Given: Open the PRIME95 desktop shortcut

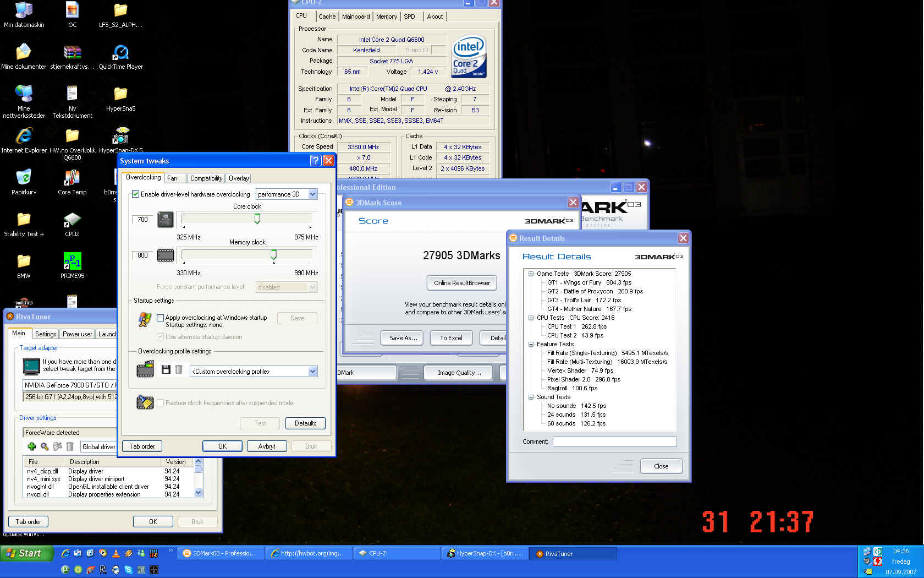Looking at the screenshot, I should [x=72, y=265].
